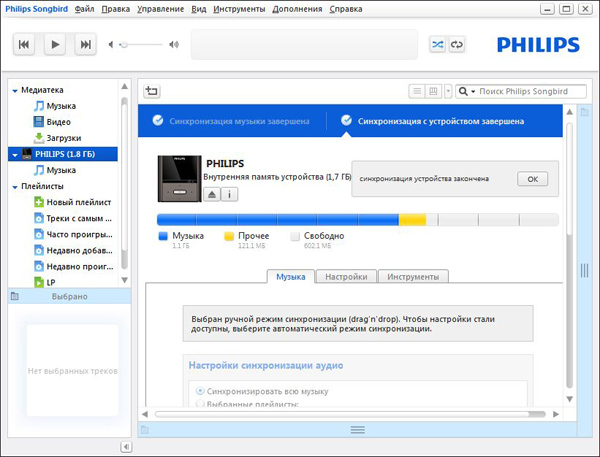Open the Правка menu

pyautogui.click(x=116, y=9)
